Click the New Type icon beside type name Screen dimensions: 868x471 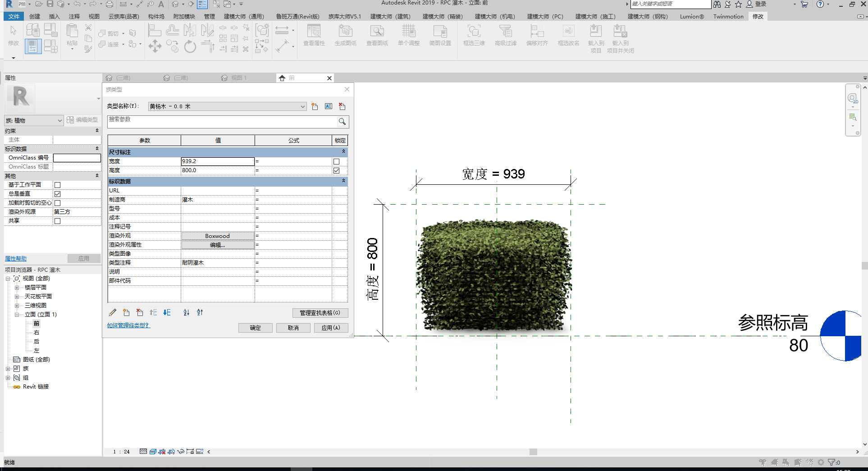pos(315,106)
